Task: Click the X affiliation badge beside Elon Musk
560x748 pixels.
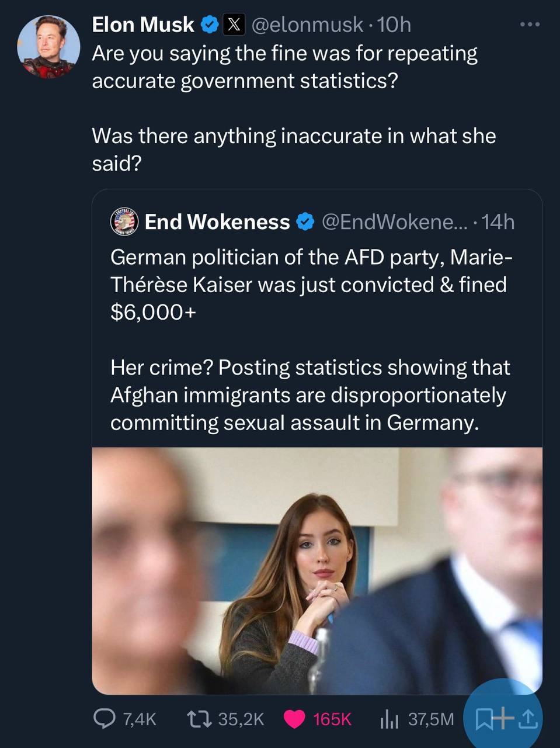Action: pyautogui.click(x=234, y=25)
